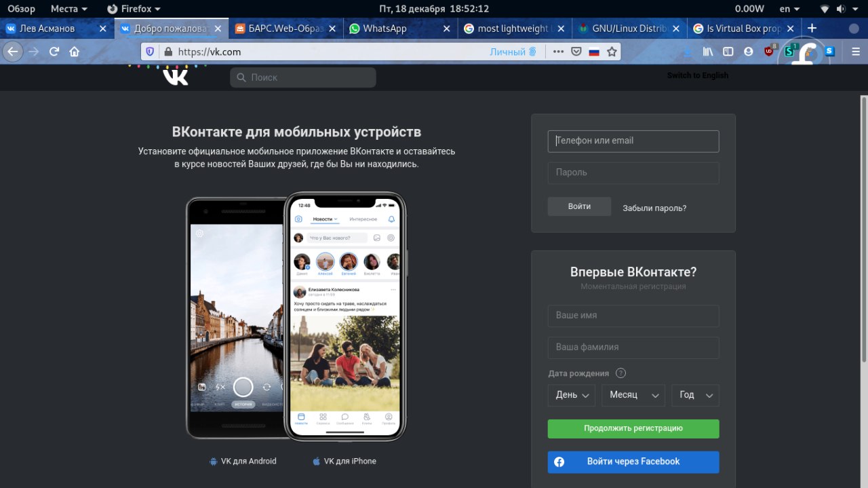Screen dimensions: 868x488
Task: Go back with the browser back arrow
Action: [12, 52]
